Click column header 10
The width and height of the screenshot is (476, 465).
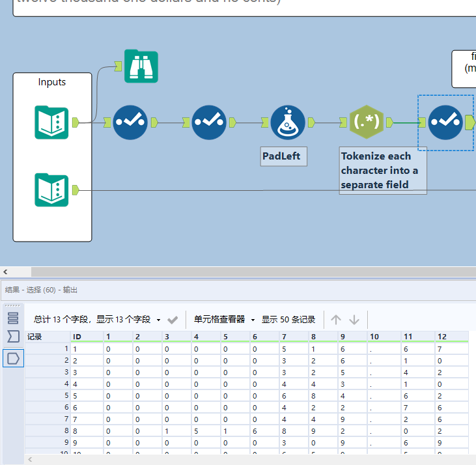384,337
